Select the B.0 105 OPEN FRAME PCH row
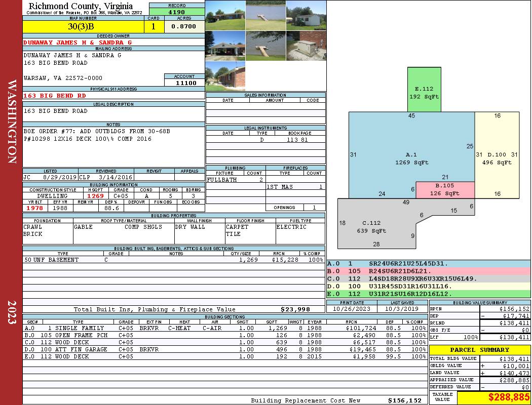This screenshot has height=405, width=532. pyautogui.click(x=225, y=335)
